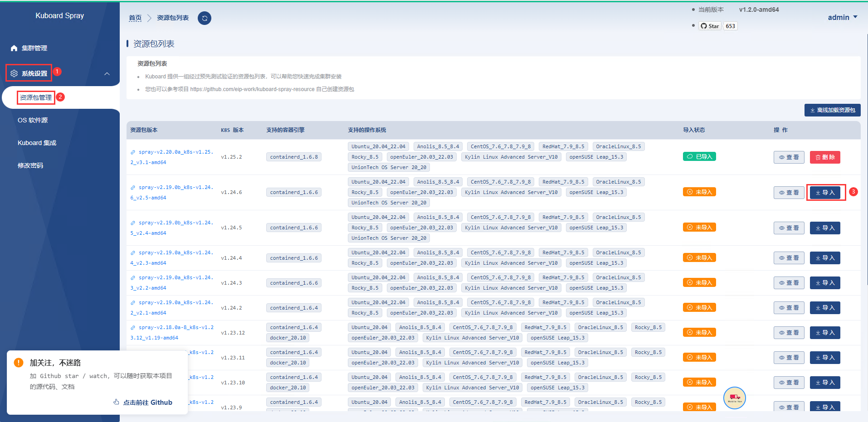The height and width of the screenshot is (422, 868).
Task: View the v1.24.2 package with 查看
Action: pyautogui.click(x=789, y=308)
